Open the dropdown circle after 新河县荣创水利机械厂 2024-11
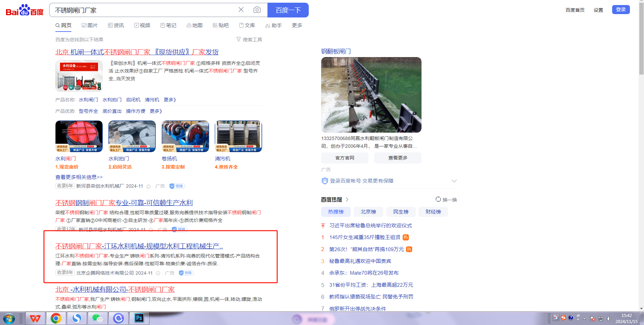 coord(148,186)
